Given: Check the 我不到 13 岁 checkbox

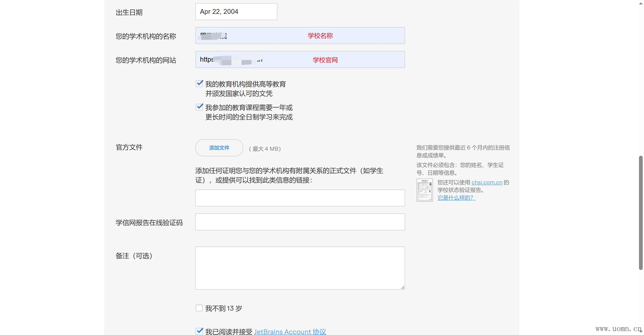Looking at the screenshot, I should pos(199,308).
